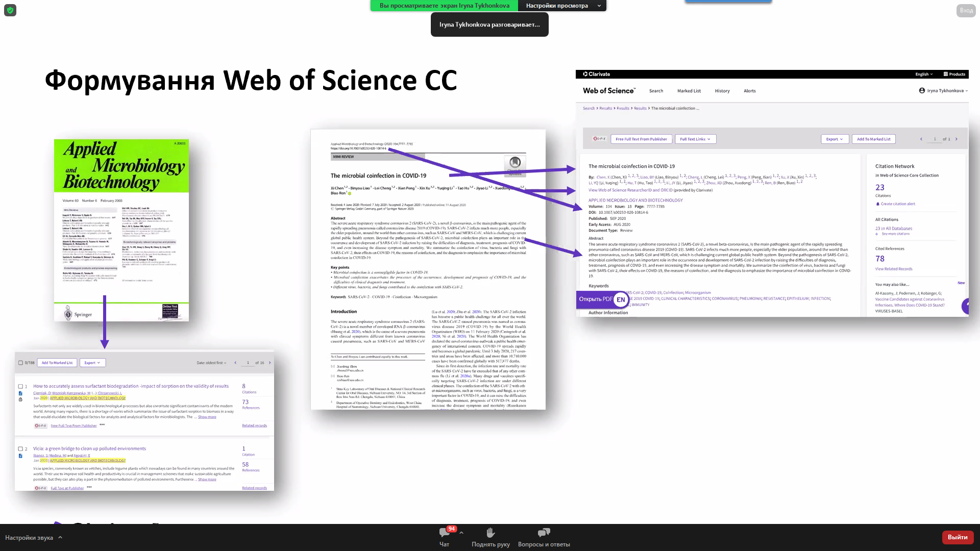Click the red Выйти button
The height and width of the screenshot is (551, 980).
(958, 537)
